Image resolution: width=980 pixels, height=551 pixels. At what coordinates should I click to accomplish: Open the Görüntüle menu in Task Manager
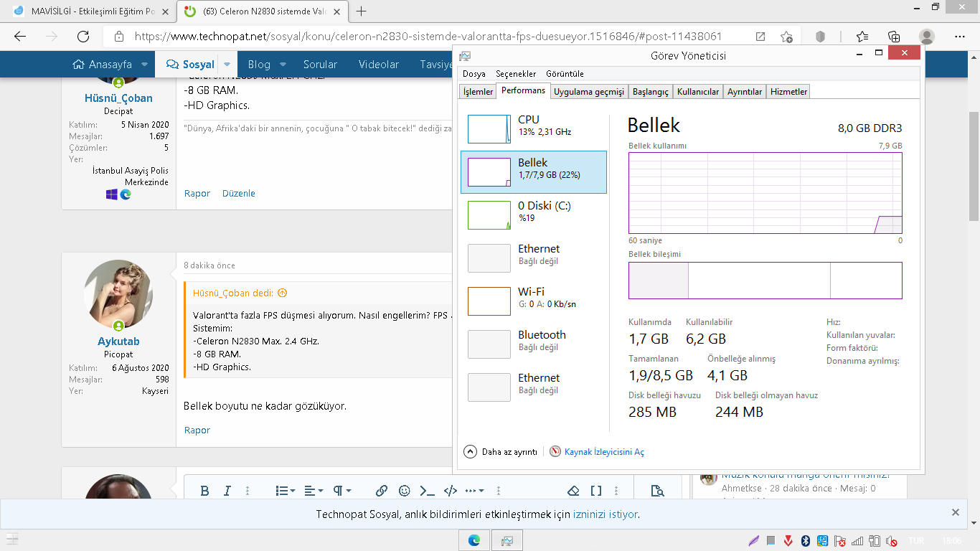pos(565,74)
